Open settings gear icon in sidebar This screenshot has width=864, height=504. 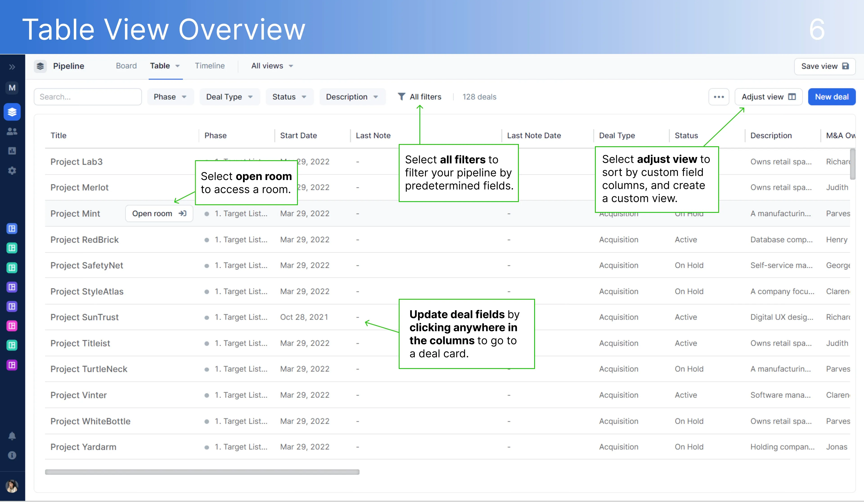pos(12,170)
